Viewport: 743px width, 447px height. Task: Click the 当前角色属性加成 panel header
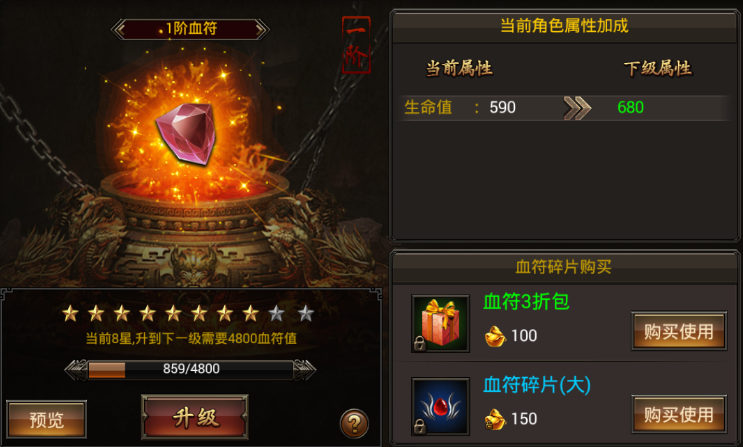tap(564, 26)
